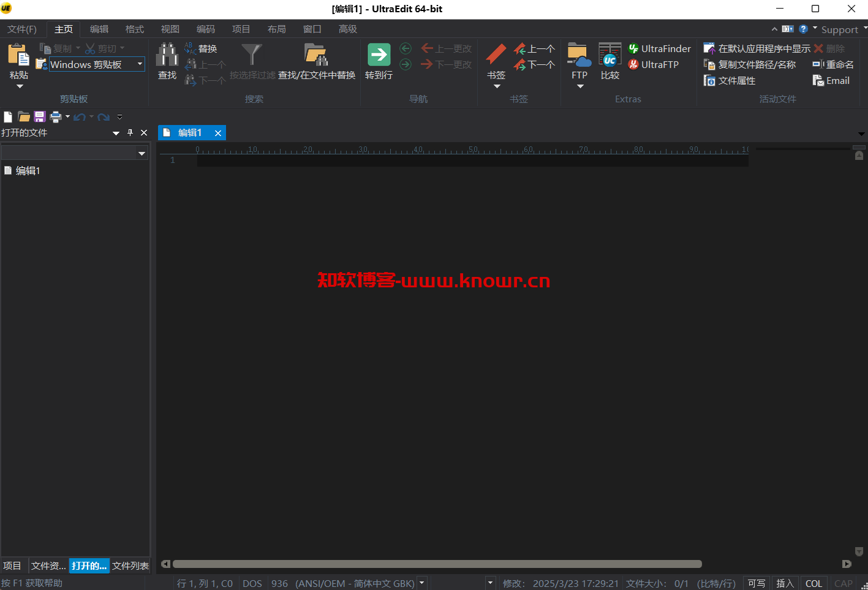The height and width of the screenshot is (590, 868).
Task: Toggle the writable indicator in the status bar
Action: 757,583
